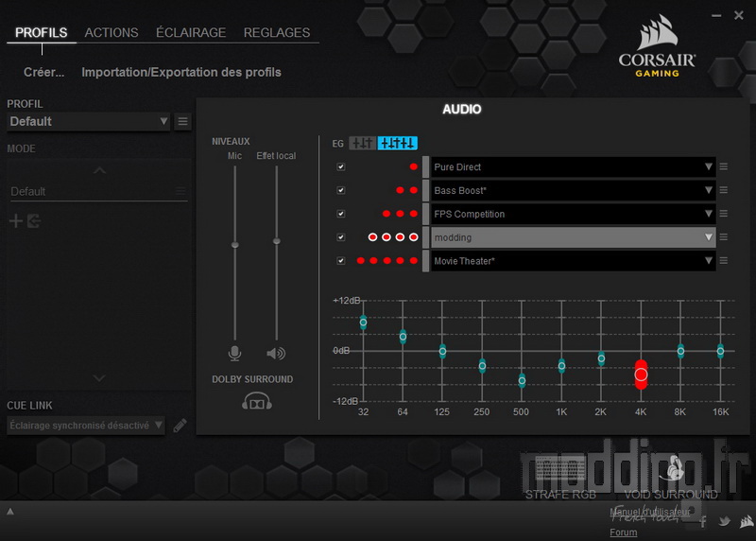Open the FPS Competition preset menu icon

click(x=724, y=214)
